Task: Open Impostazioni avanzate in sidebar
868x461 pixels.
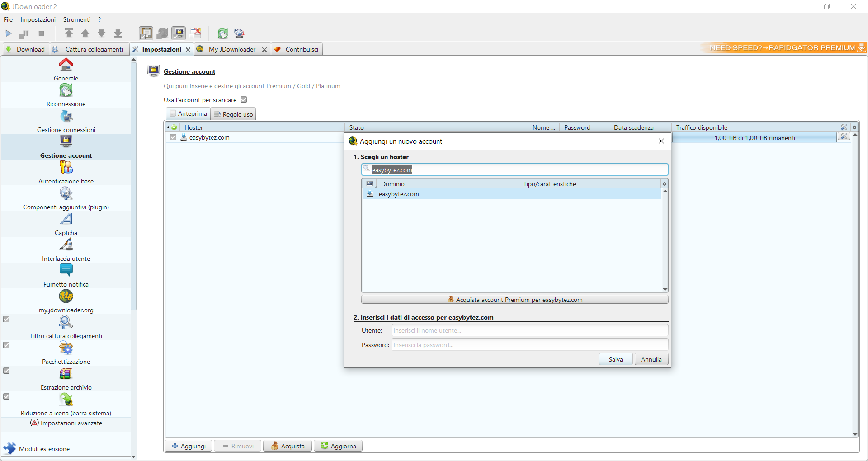Action: [66, 423]
